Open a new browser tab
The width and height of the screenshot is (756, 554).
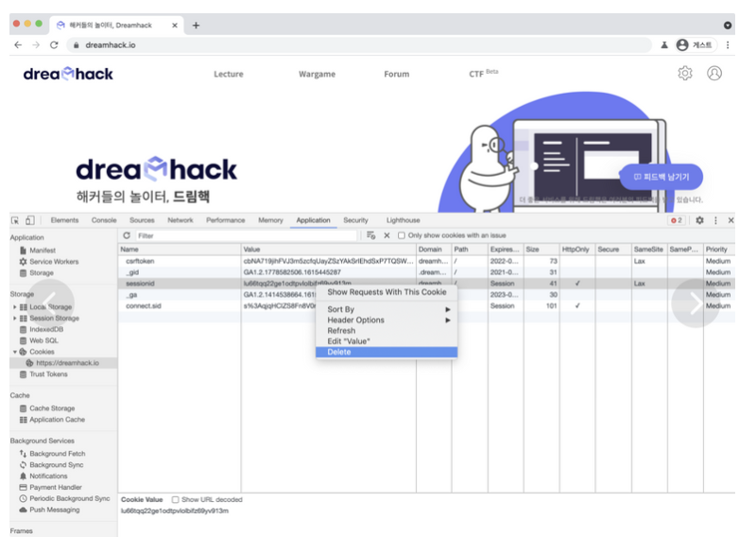click(196, 26)
